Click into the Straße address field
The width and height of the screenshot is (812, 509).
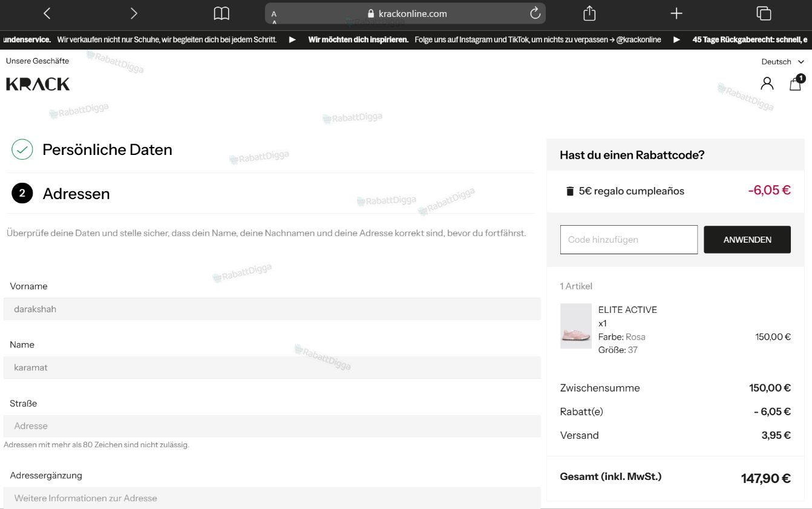point(272,426)
